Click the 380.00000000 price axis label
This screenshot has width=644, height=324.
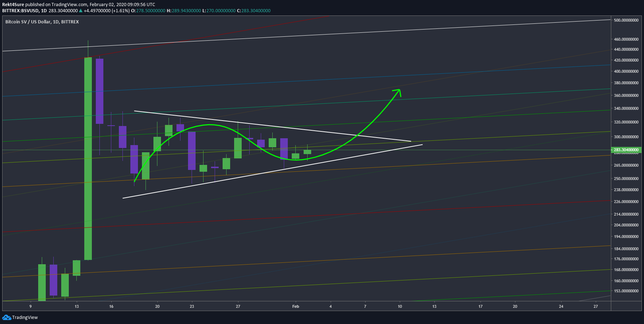(626, 83)
